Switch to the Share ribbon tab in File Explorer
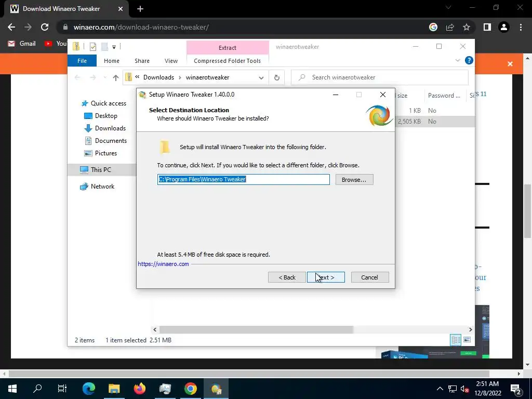 [142, 61]
